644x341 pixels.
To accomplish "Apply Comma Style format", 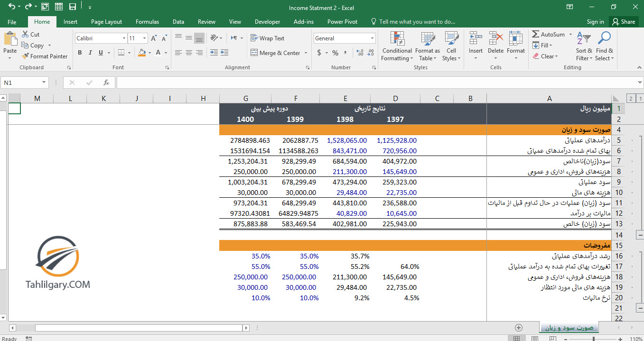I will 346,53.
